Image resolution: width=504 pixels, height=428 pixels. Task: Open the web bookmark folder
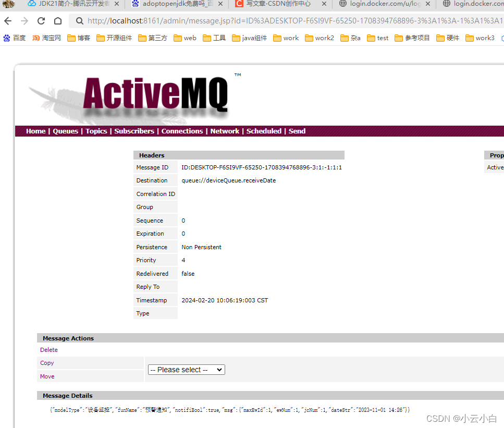[x=185, y=38]
